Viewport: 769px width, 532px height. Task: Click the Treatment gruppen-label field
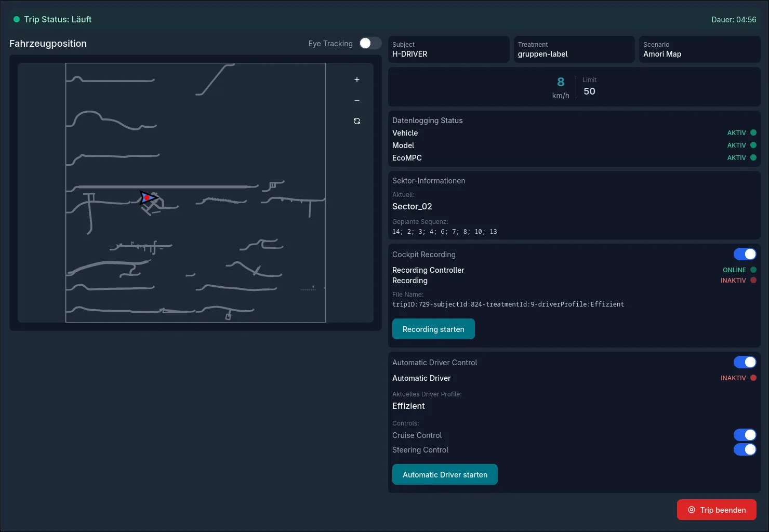coord(574,49)
